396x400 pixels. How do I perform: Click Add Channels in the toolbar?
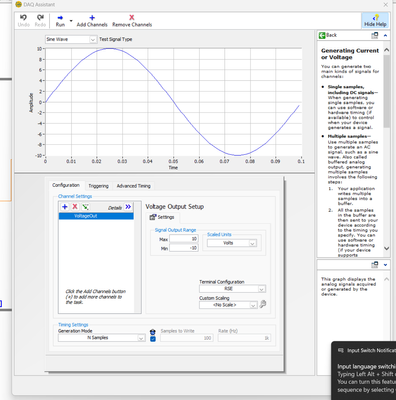click(x=92, y=21)
